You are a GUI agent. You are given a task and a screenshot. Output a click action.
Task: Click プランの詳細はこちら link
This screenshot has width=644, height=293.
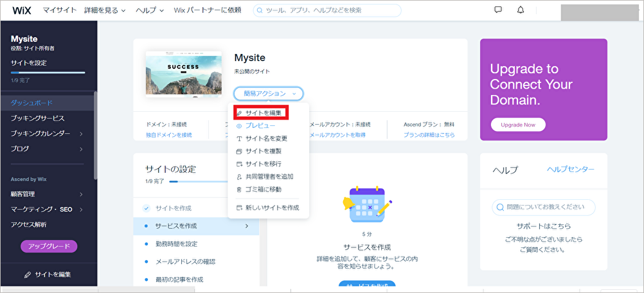pos(429,134)
